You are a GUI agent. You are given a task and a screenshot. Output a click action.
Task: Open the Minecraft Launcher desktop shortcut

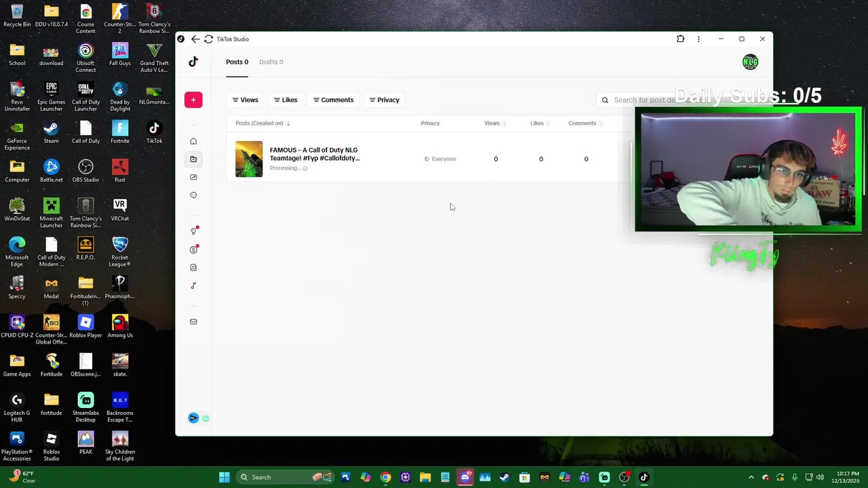tap(51, 213)
